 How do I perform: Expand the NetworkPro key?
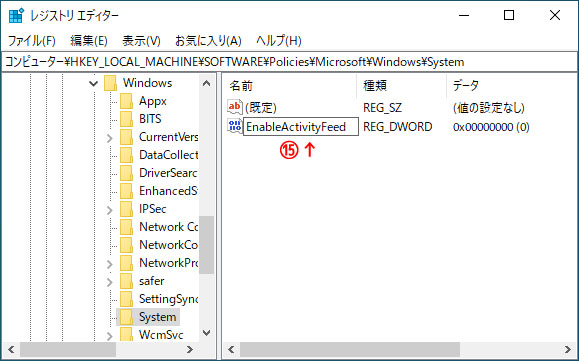109,264
